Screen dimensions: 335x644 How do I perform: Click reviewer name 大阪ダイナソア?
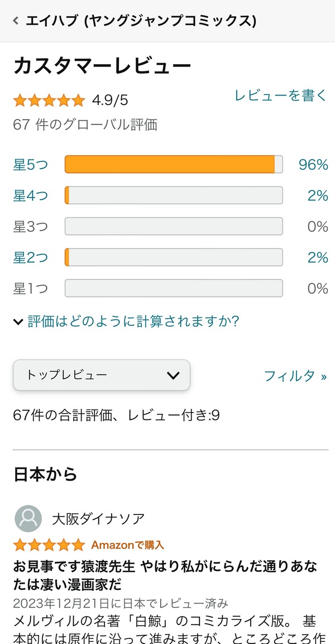pos(98,519)
